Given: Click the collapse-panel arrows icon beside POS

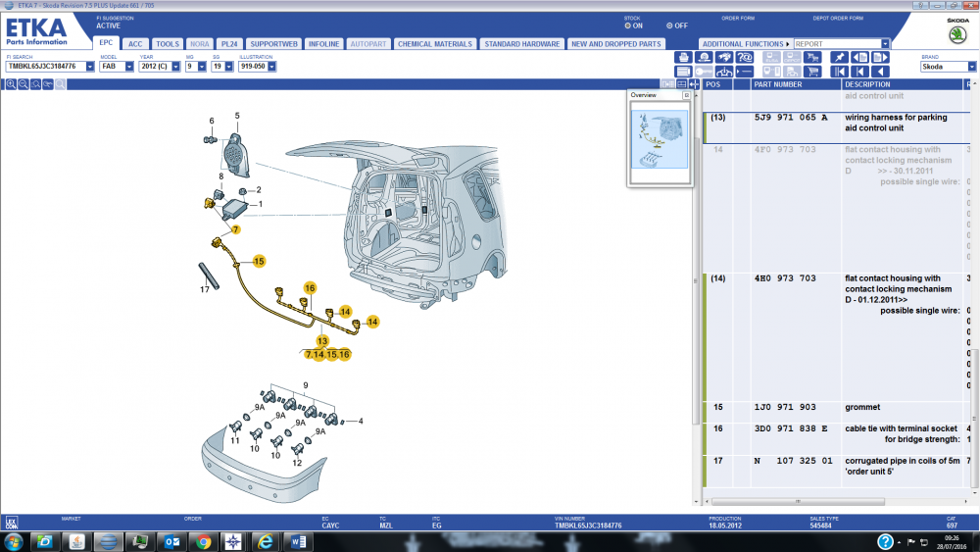Looking at the screenshot, I should click(x=694, y=84).
